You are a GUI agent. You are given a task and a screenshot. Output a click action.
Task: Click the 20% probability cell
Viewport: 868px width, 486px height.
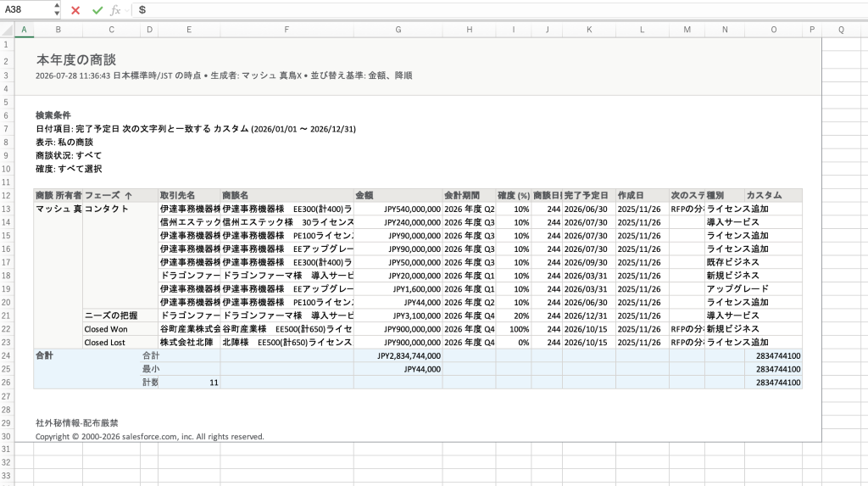[x=513, y=316]
